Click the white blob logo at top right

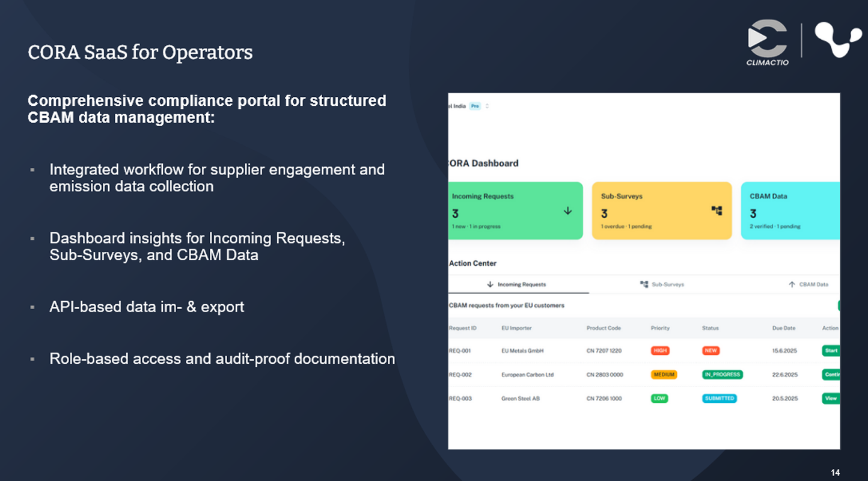[x=837, y=40]
